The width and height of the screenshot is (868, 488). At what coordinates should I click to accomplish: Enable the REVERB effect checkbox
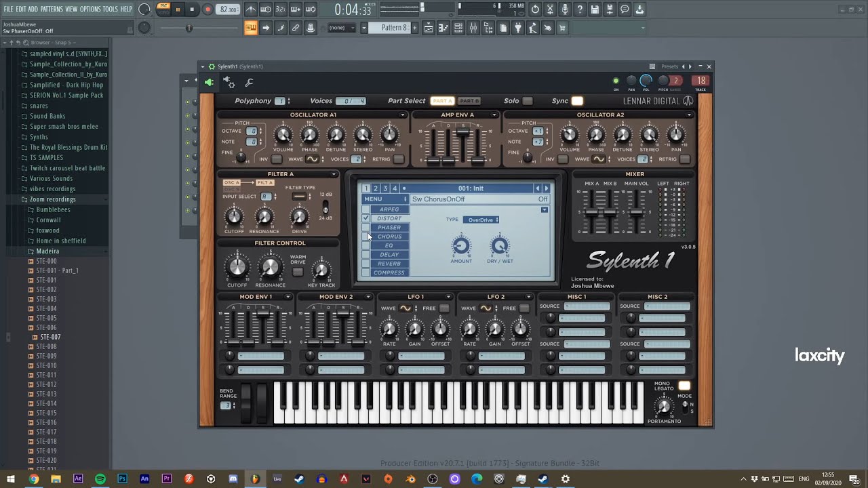(366, 264)
